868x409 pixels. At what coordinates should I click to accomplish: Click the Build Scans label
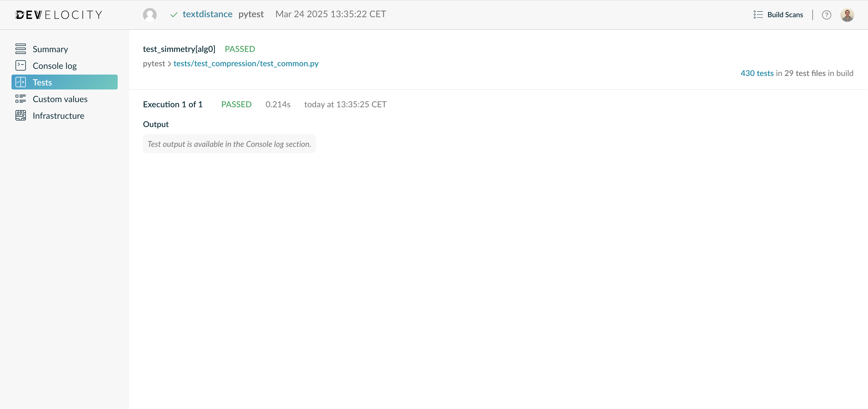(785, 14)
